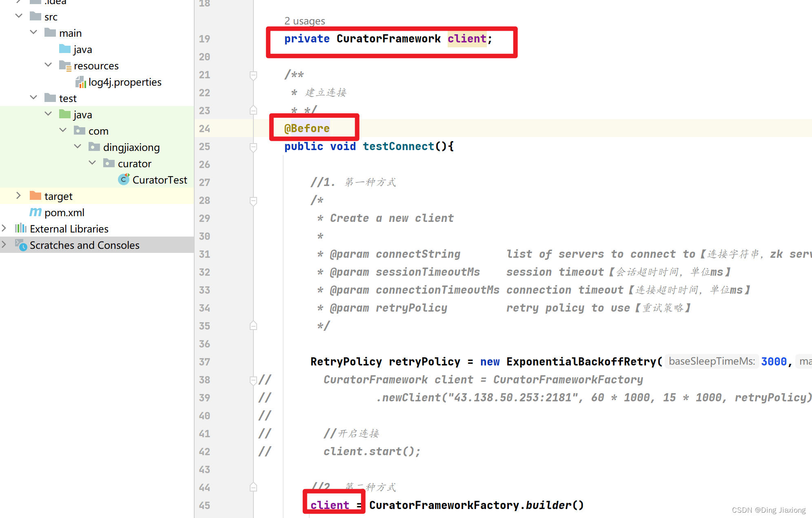Collapse the test java folder chevron

(x=48, y=114)
